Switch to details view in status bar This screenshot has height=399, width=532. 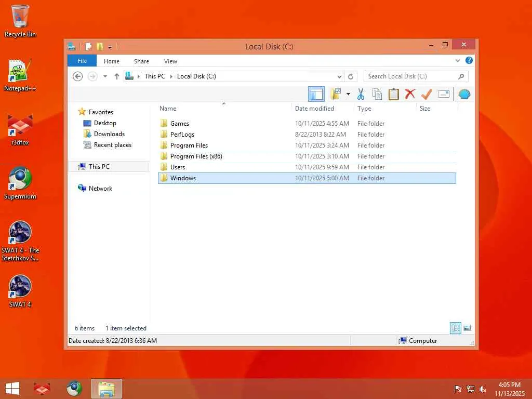456,328
